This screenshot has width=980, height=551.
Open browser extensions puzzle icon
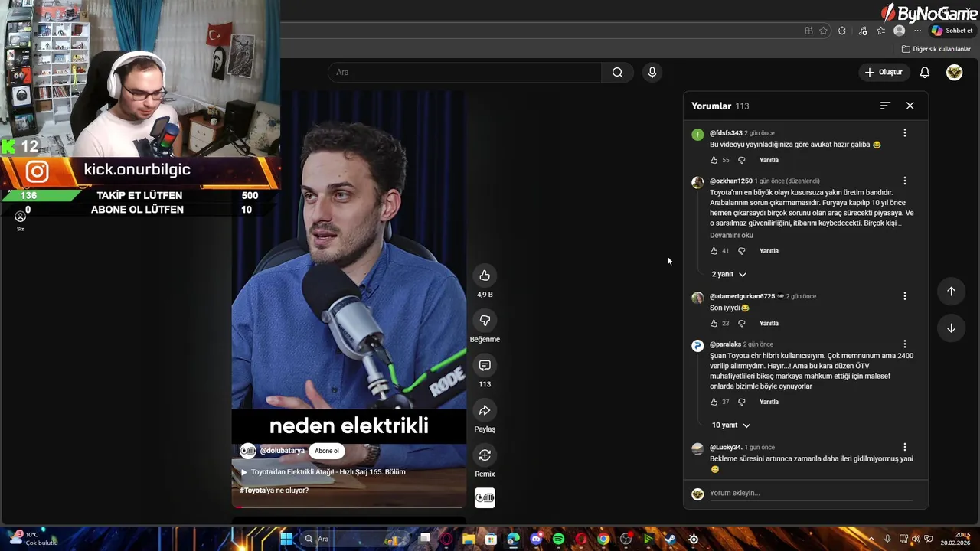point(842,31)
